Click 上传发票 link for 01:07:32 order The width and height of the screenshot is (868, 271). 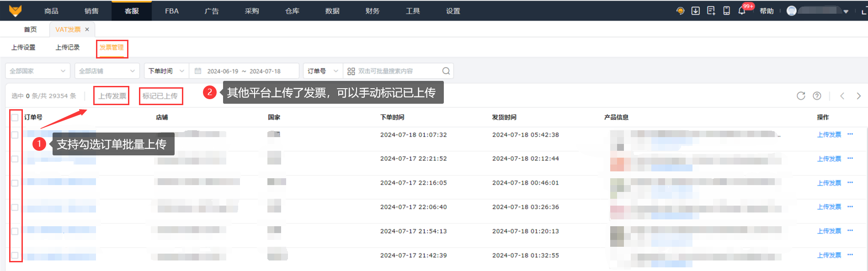coord(829,134)
